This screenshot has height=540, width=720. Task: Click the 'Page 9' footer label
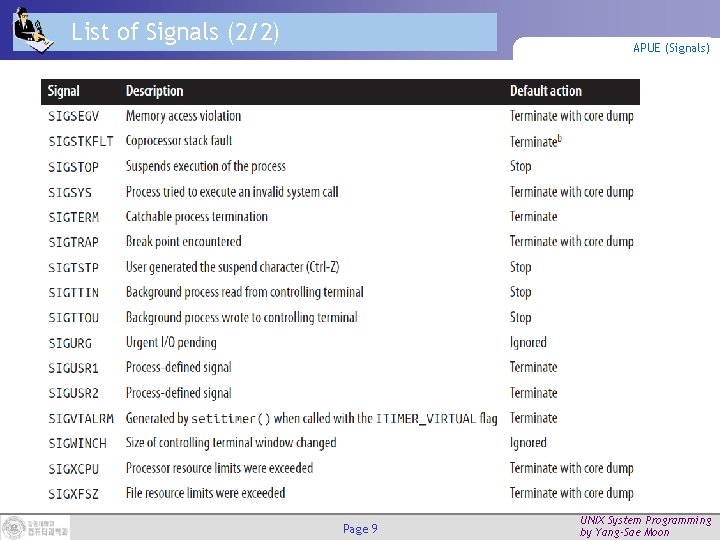point(360,528)
